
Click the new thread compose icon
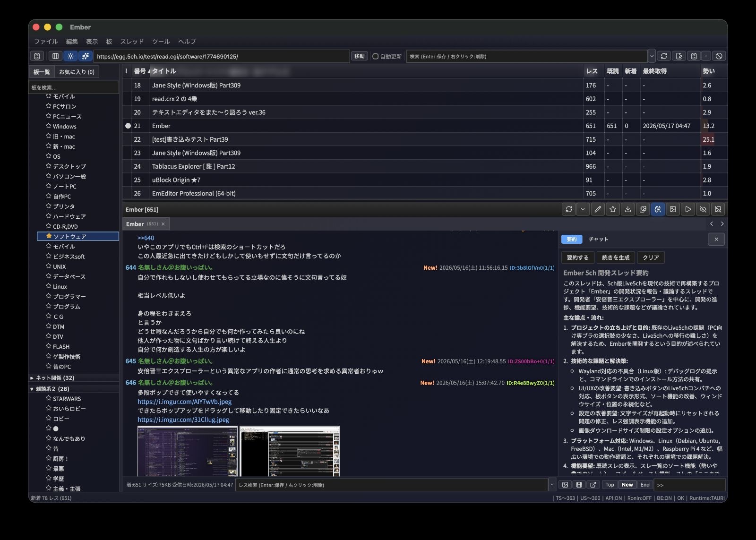(x=679, y=56)
